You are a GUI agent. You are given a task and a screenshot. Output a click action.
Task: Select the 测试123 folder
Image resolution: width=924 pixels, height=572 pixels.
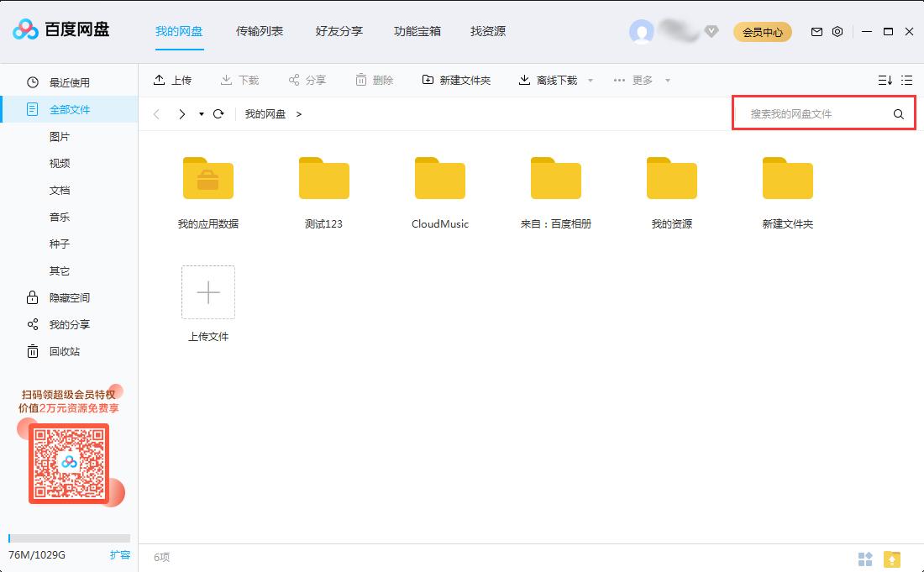coord(324,193)
